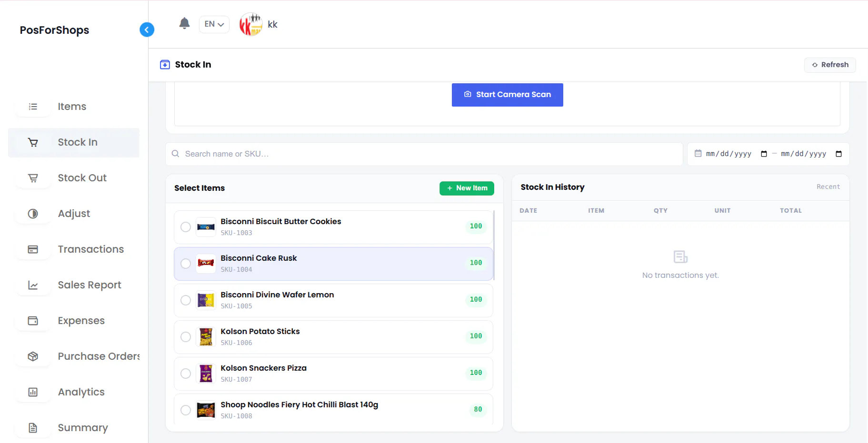This screenshot has width=868, height=443.
Task: Click the Expenses wallet icon
Action: [33, 321]
